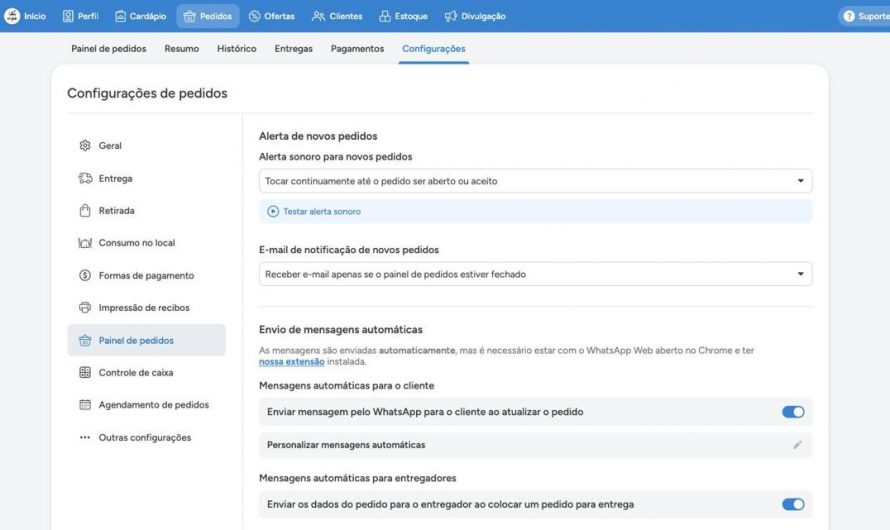Click the Geral gear icon in sidebar

pyautogui.click(x=85, y=145)
